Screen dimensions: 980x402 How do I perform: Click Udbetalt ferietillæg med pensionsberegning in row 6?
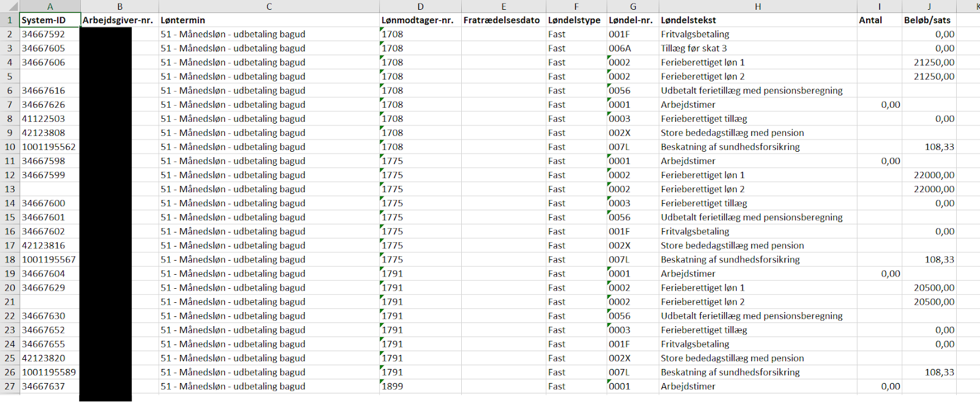point(758,91)
